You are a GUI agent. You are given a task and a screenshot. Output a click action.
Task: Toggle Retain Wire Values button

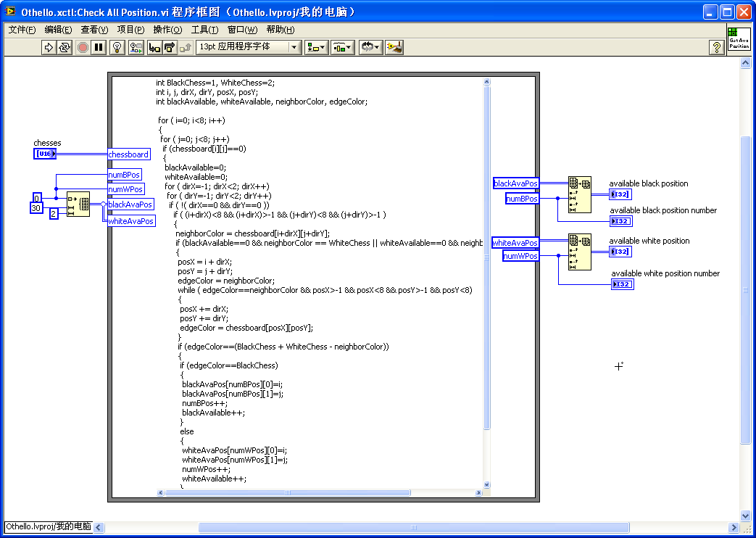click(x=136, y=47)
